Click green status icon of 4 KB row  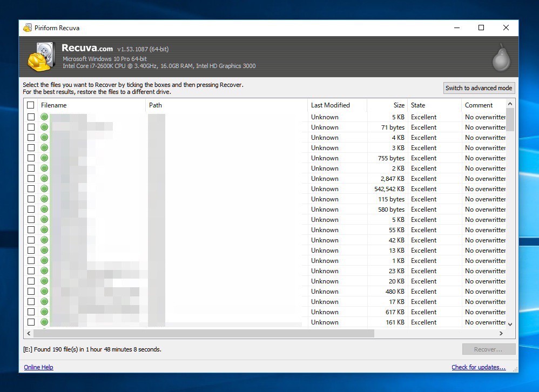(44, 137)
